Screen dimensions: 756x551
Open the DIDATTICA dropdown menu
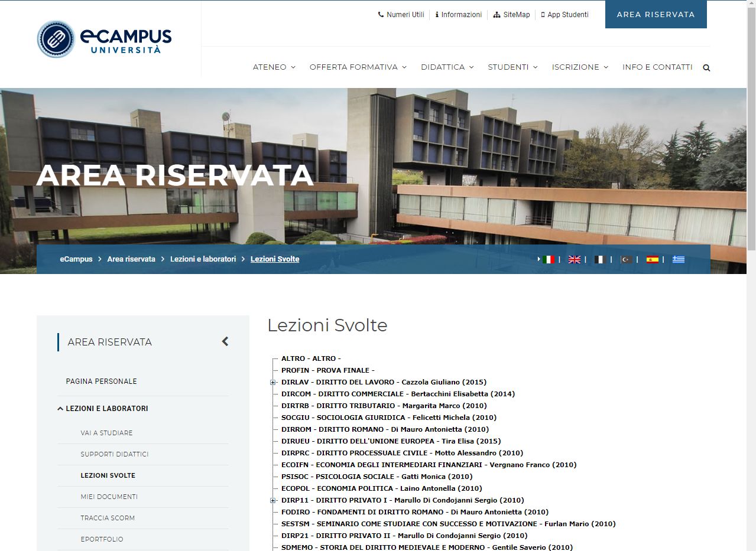pyautogui.click(x=447, y=67)
